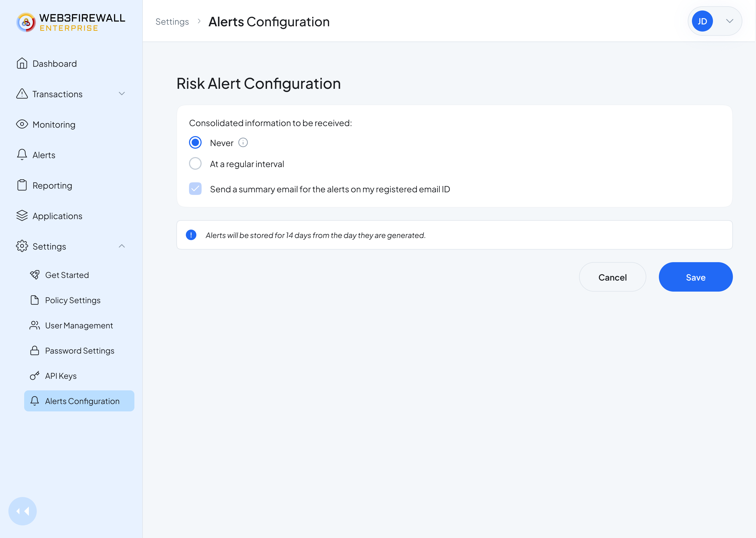Click the At a regular interval label
The image size is (756, 538).
point(247,164)
